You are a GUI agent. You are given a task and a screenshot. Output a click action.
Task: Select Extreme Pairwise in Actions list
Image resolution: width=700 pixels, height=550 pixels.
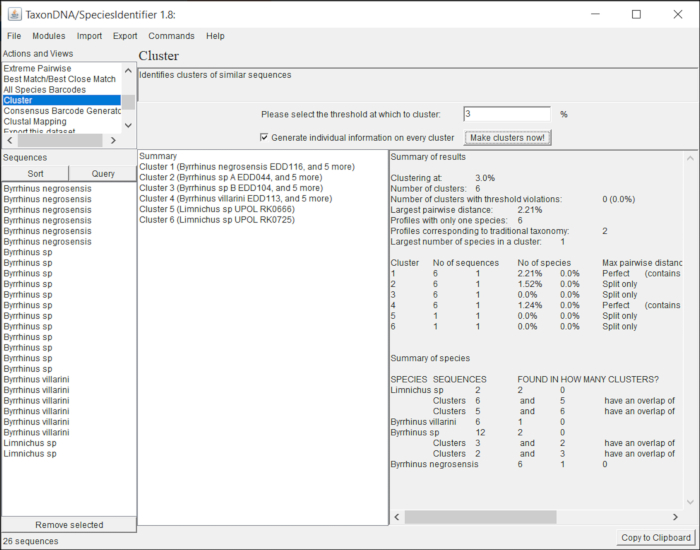pyautogui.click(x=62, y=68)
